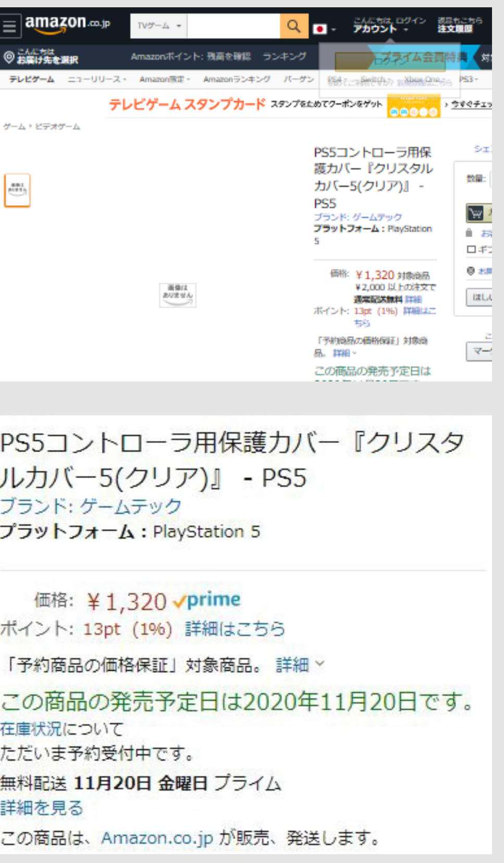Open the Amazonランキング menu item

click(237, 79)
